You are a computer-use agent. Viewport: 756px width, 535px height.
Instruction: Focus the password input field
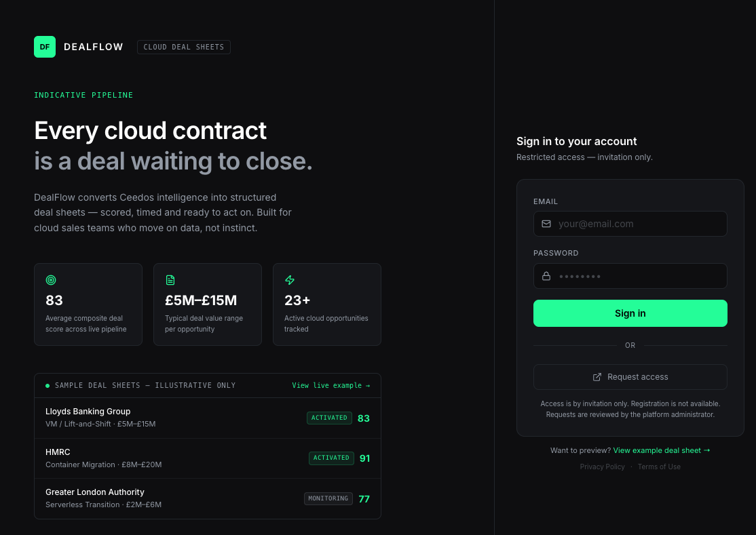(630, 276)
